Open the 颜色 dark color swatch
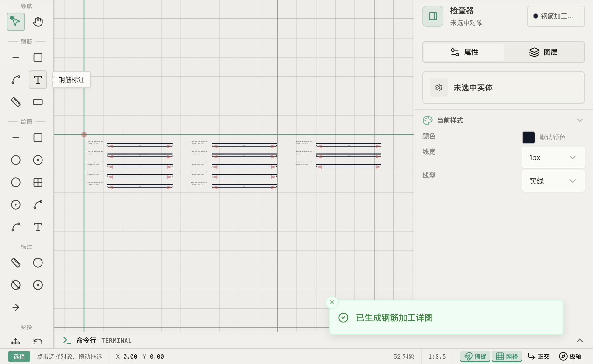This screenshot has width=593, height=364. click(x=529, y=137)
